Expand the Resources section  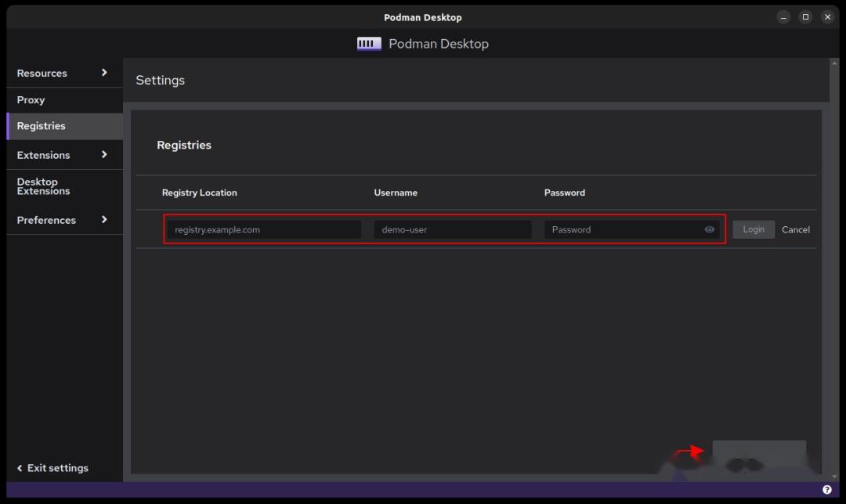click(104, 73)
